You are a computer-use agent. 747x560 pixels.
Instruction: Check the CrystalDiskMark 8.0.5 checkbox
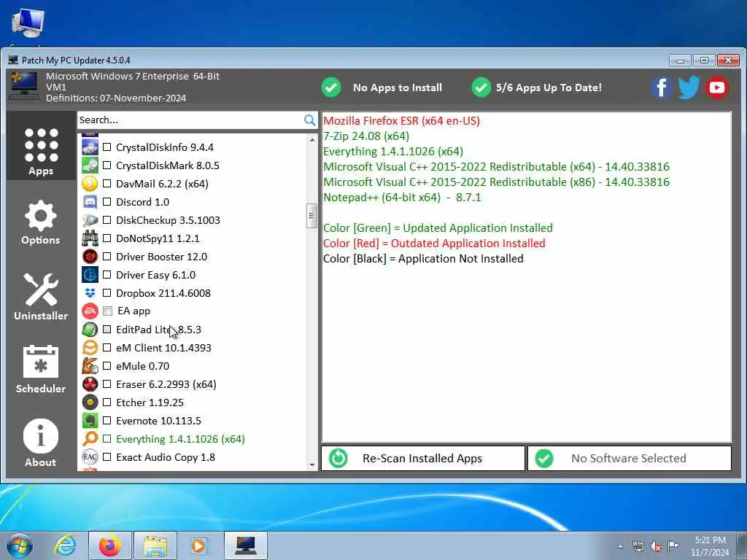(x=107, y=166)
